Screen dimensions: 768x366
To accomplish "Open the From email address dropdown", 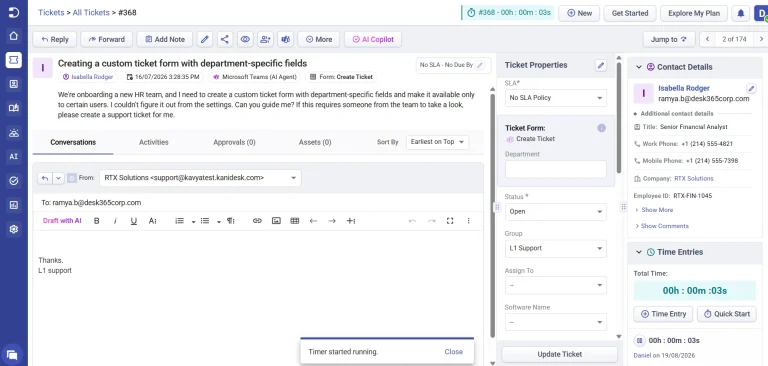I will point(200,178).
